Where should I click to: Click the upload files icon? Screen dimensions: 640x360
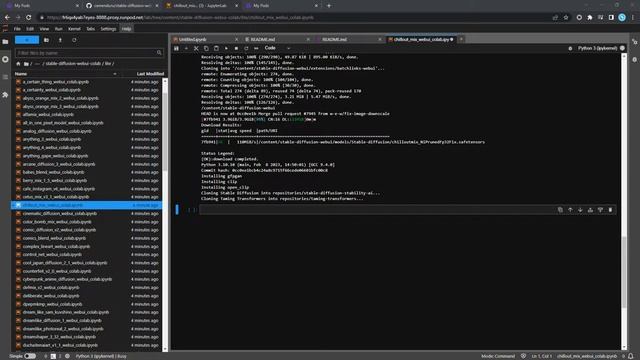point(60,40)
